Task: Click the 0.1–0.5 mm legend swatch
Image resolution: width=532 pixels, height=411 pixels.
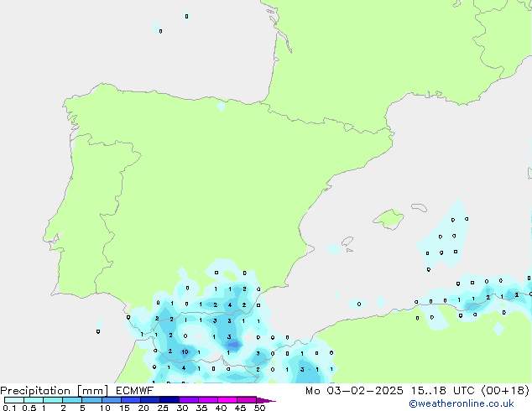Action: pyautogui.click(x=14, y=400)
